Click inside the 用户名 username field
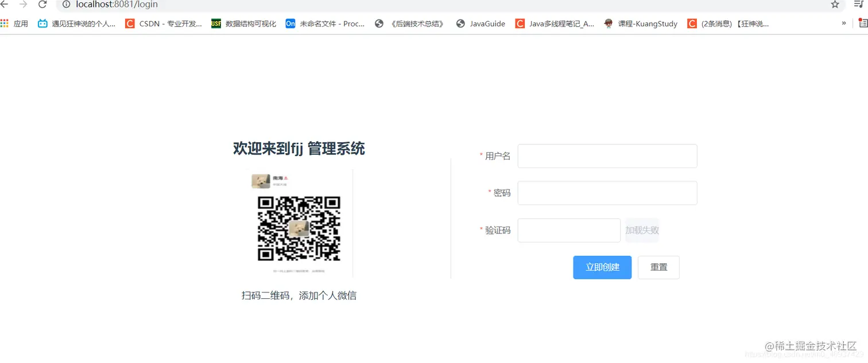Viewport: 868px width, 363px height. coord(607,155)
